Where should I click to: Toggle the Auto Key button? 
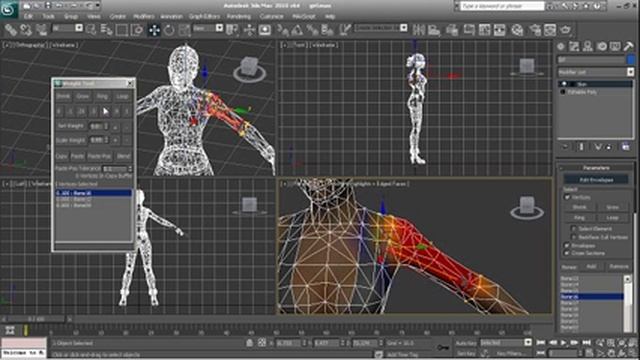[x=466, y=343]
